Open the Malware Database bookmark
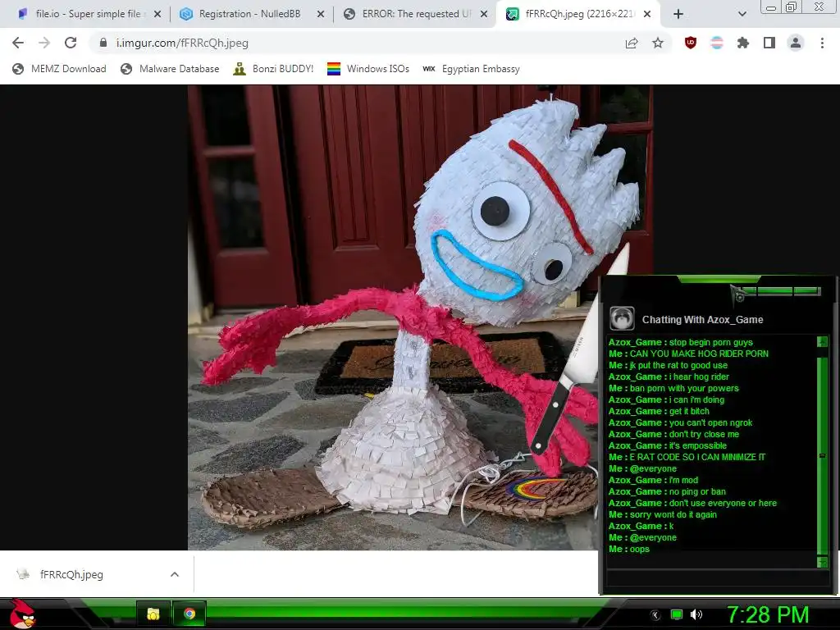This screenshot has width=840, height=630. [170, 69]
